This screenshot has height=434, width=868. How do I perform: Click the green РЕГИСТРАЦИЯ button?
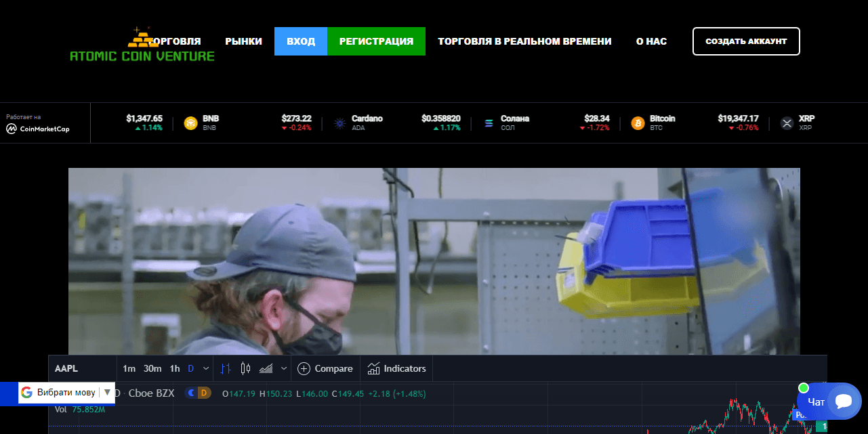[x=376, y=41]
